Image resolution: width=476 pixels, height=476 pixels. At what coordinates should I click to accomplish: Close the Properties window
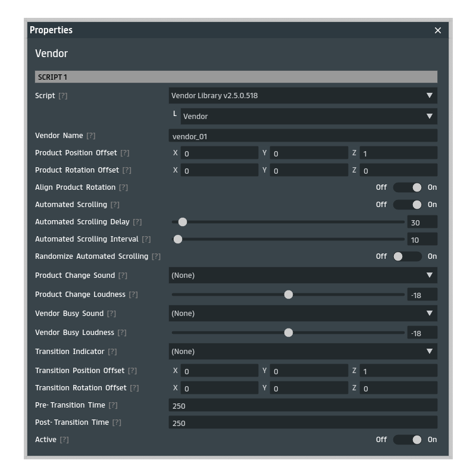pyautogui.click(x=438, y=30)
